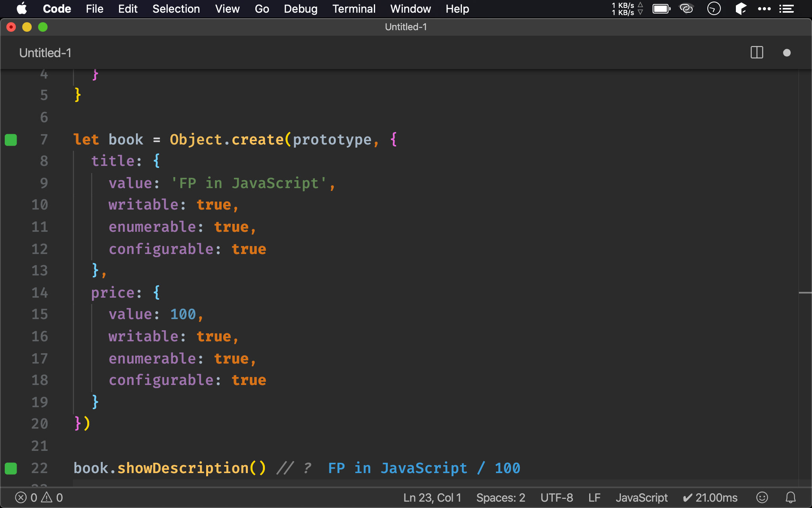
Task: Open the Terminal menu
Action: tap(354, 9)
